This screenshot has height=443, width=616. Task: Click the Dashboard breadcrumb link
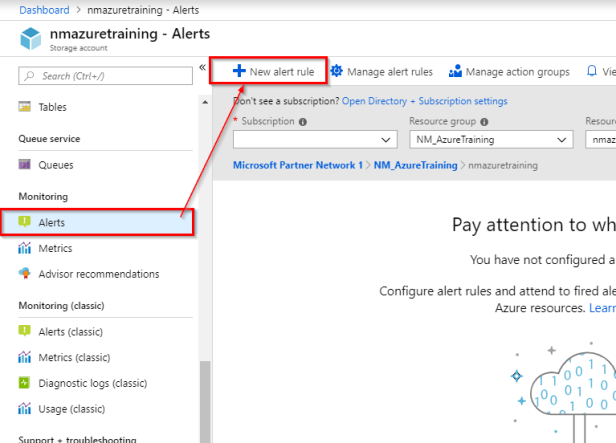[x=45, y=9]
